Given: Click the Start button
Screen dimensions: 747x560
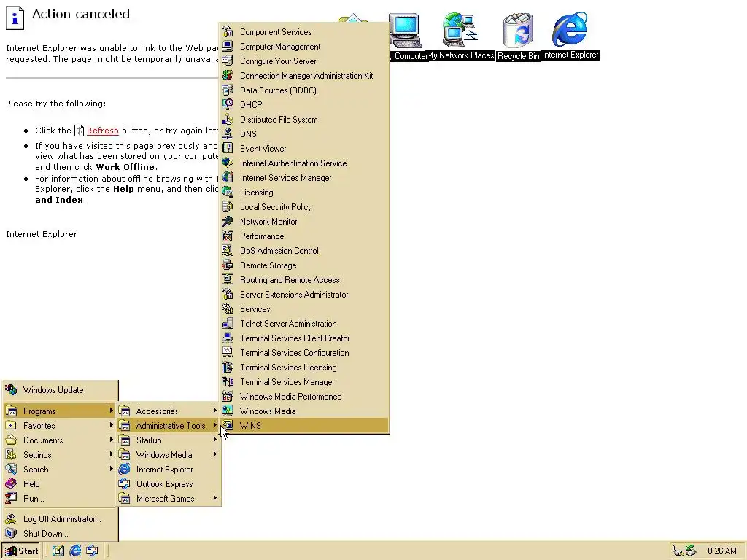Looking at the screenshot, I should point(22,551).
